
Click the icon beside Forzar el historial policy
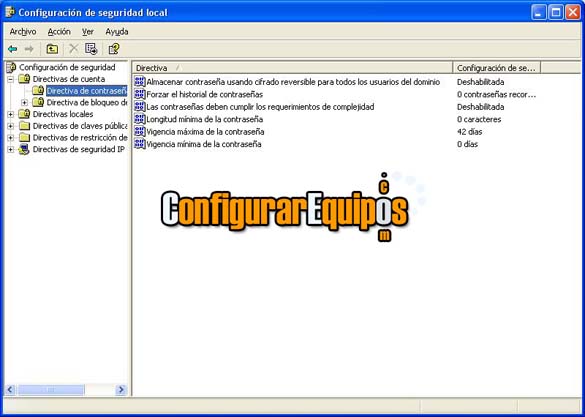point(140,94)
